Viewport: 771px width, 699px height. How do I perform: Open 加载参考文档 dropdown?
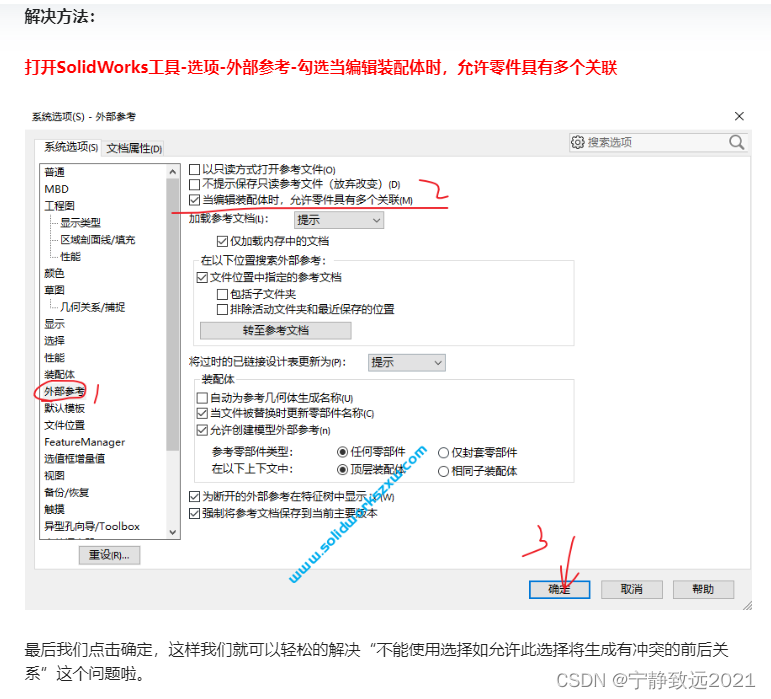tap(338, 220)
